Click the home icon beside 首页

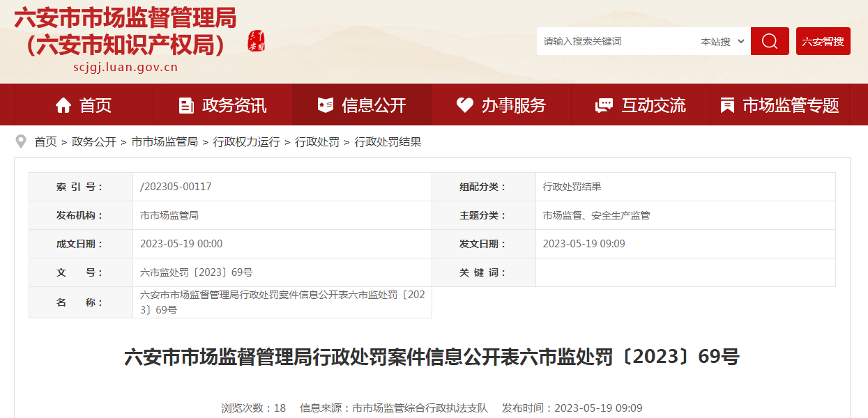(x=63, y=105)
